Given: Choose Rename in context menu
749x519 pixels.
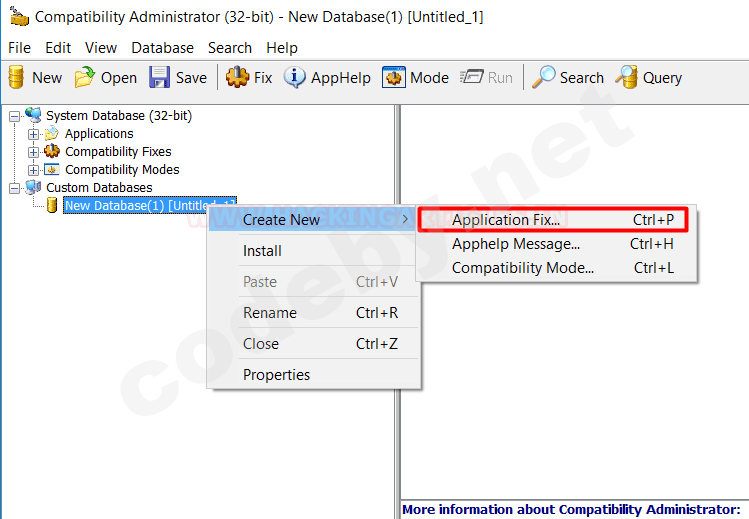Looking at the screenshot, I should (x=313, y=313).
